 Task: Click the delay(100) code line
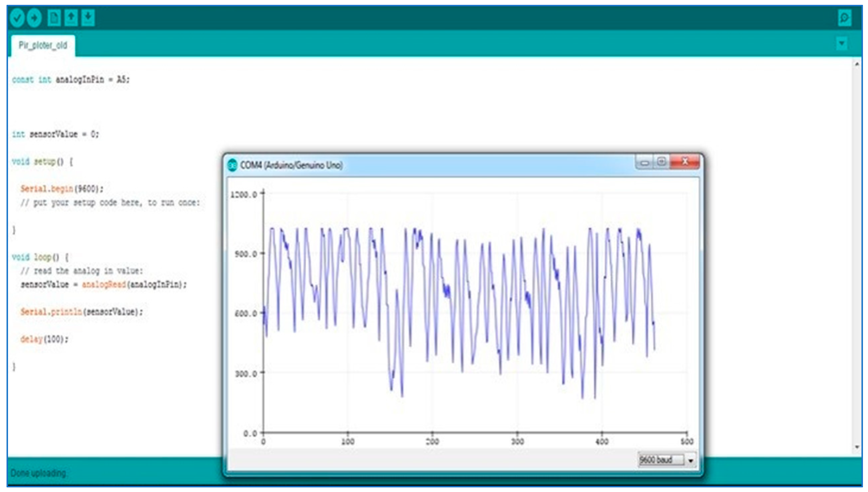pos(44,339)
